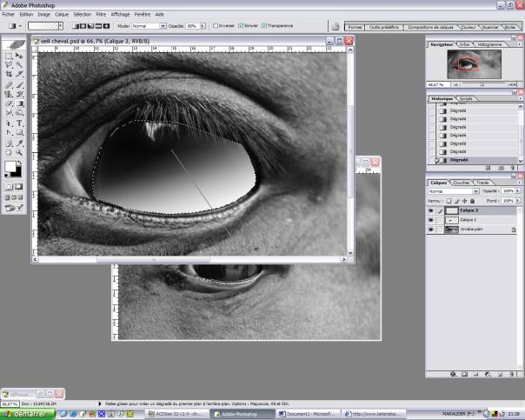Open the Sélection menu
Viewport: 525px width, 420px height.
click(x=83, y=15)
